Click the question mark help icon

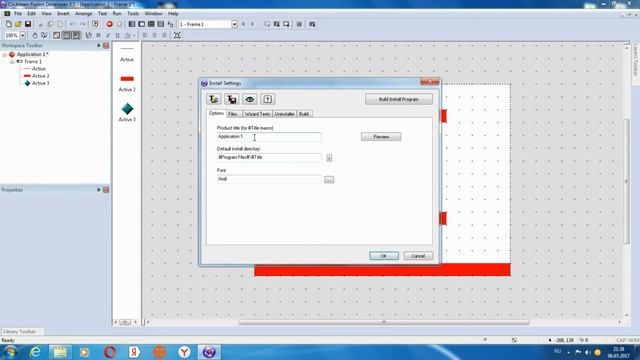pos(267,99)
